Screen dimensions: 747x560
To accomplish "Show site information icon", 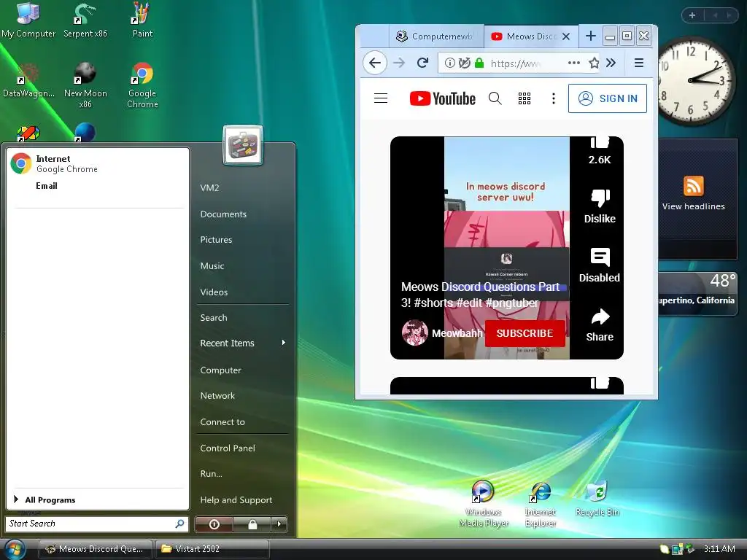I will click(449, 63).
